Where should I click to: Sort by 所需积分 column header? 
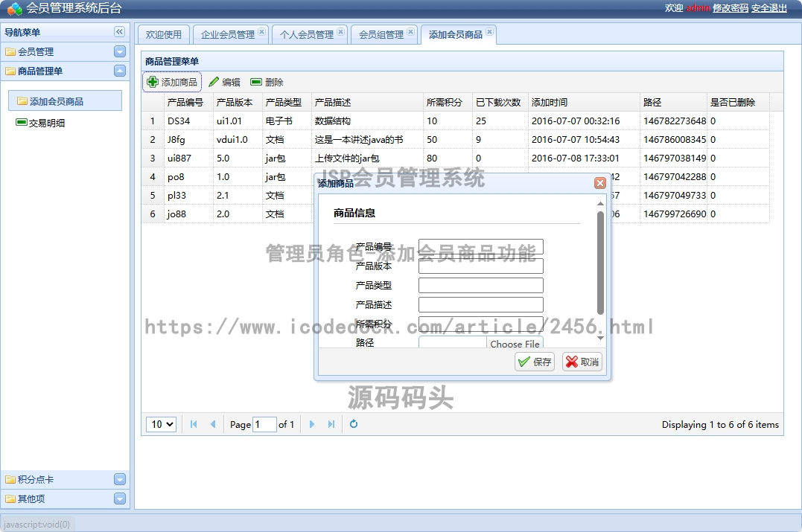448,102
